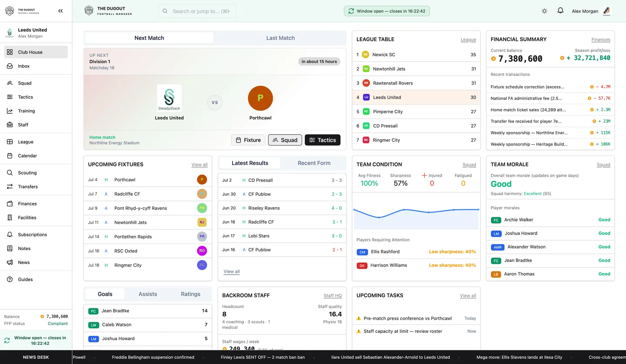Click Jun 20 Riseley Ravens 4 - 0 result
This screenshot has height=364, width=626.
point(282,208)
